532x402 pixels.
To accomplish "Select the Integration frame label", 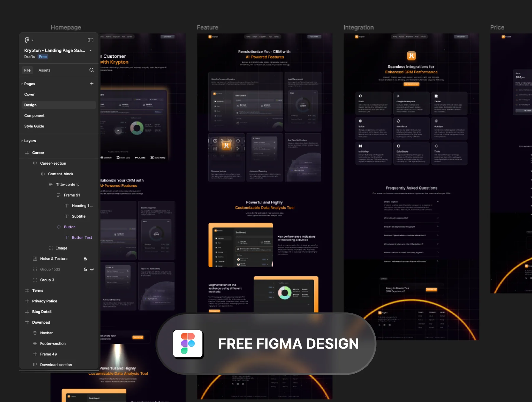I will point(359,27).
